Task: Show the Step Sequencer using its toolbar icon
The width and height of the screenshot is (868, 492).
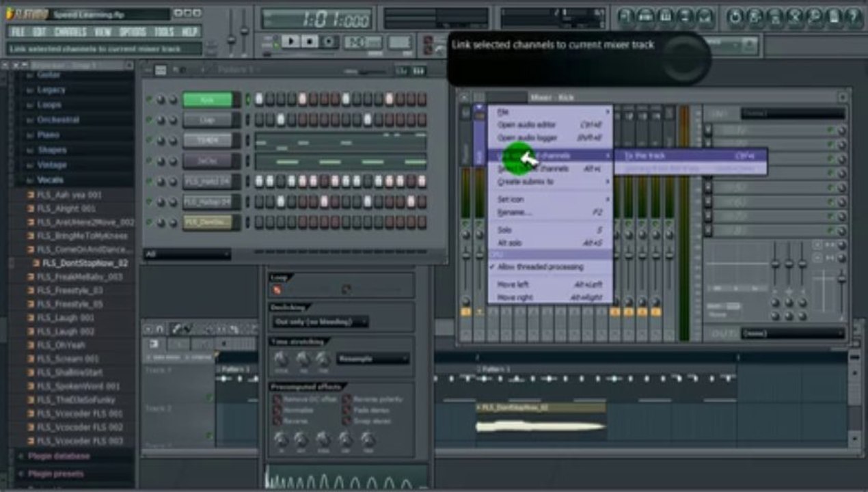Action: click(645, 17)
